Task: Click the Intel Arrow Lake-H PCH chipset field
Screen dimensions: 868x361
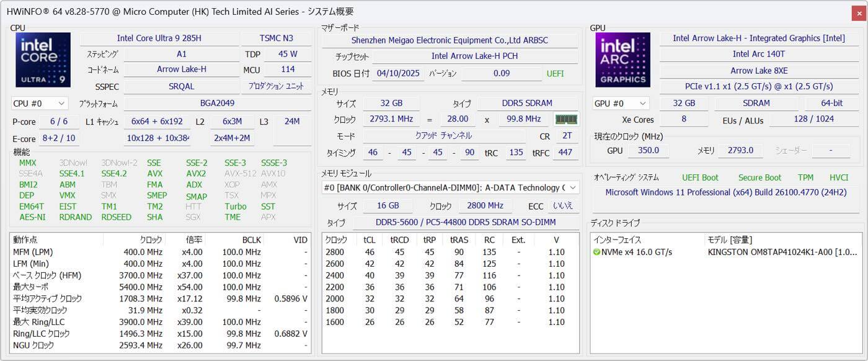Action: click(474, 56)
